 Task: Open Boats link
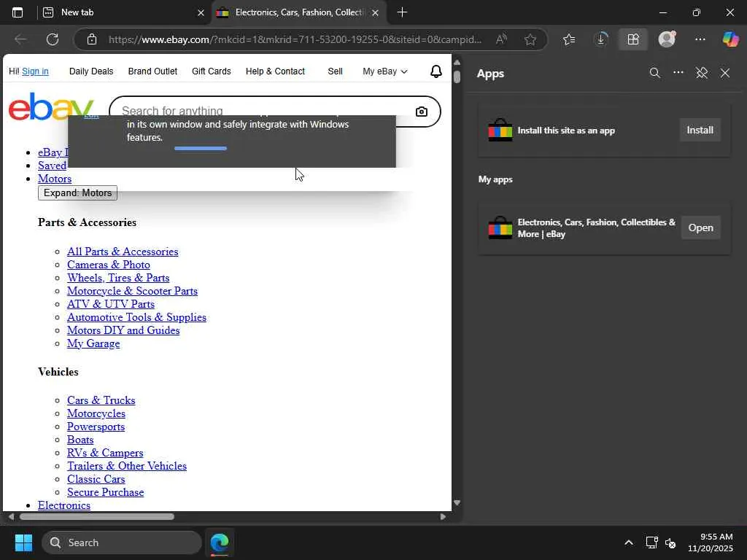[80, 440]
